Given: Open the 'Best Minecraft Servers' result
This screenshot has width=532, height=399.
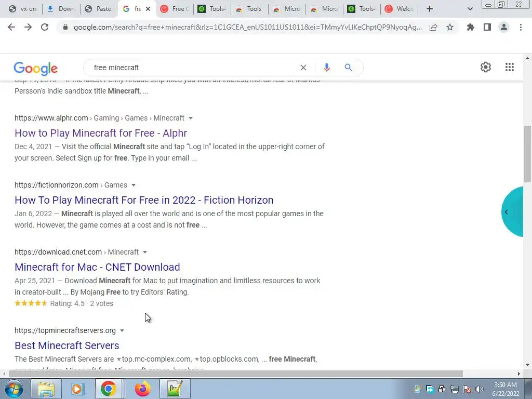Looking at the screenshot, I should coord(67,345).
